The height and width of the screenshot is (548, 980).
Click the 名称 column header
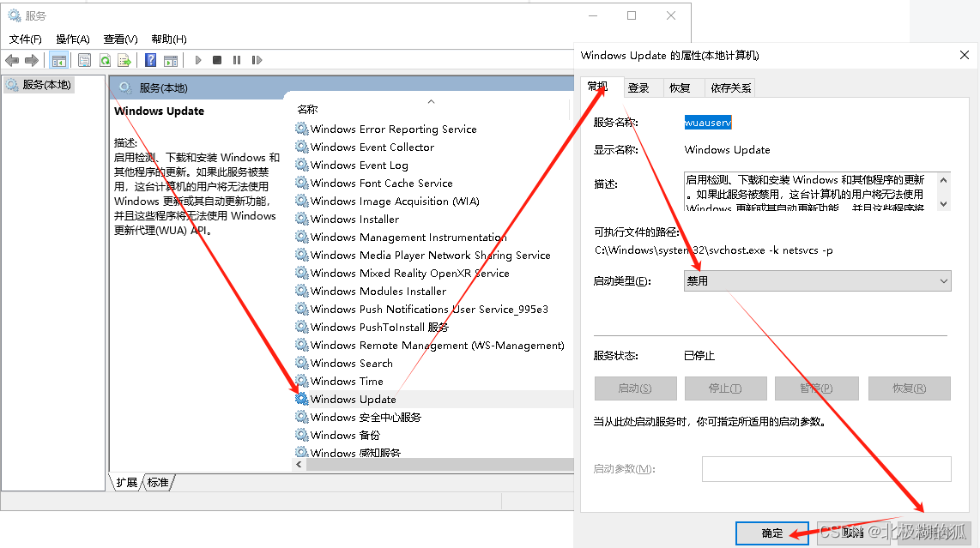pos(307,110)
